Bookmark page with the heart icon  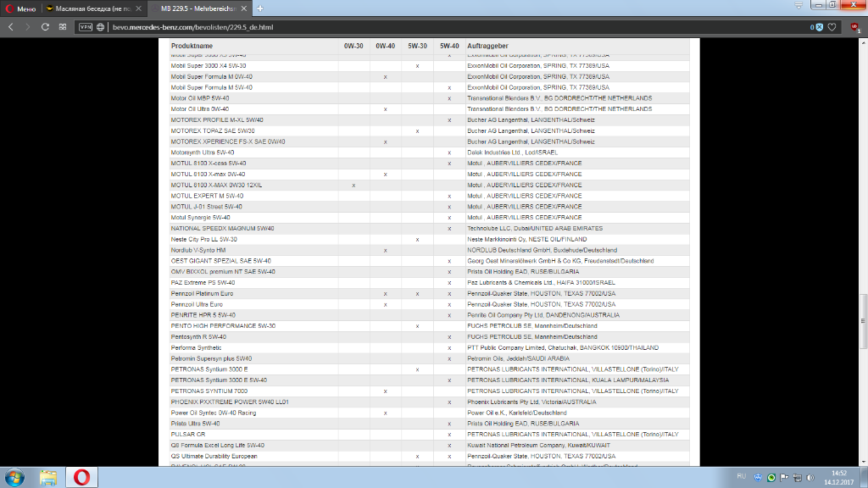[x=832, y=27]
